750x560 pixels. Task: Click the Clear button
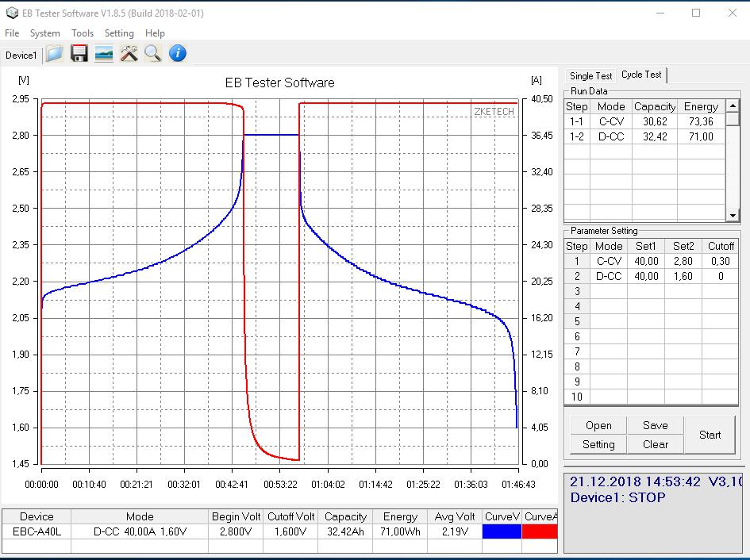click(x=655, y=444)
